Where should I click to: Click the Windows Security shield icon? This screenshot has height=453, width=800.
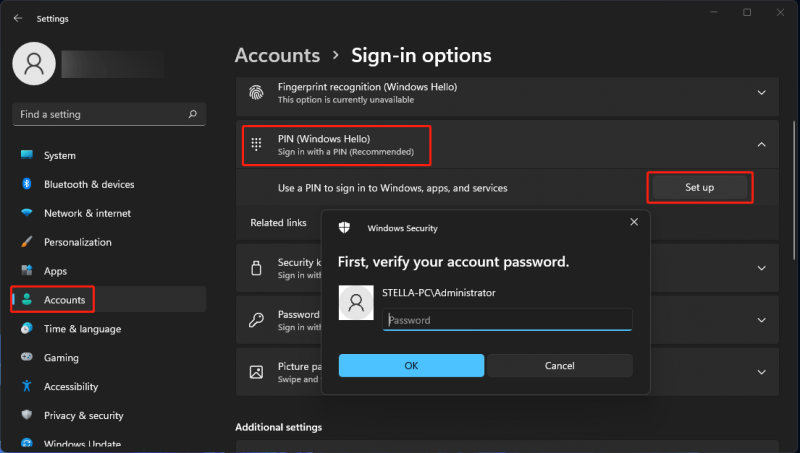[344, 228]
